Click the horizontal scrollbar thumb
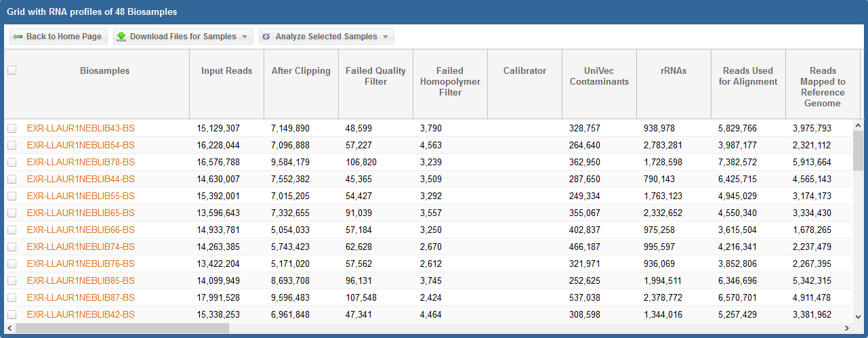868x338 pixels. pos(122,328)
